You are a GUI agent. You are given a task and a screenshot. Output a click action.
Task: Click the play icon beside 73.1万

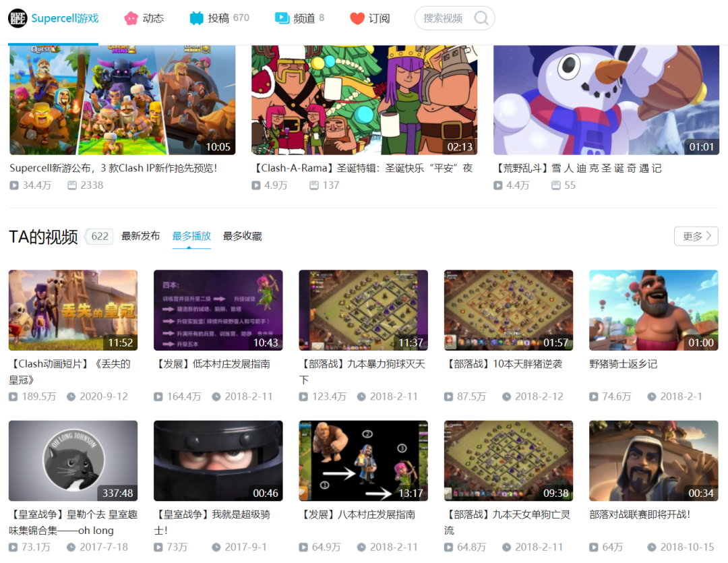[x=13, y=547]
